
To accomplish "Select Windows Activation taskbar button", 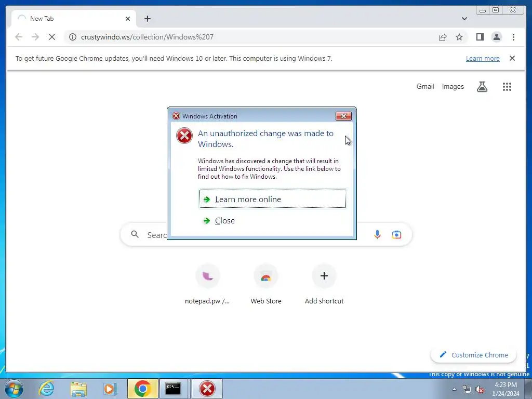I will pyautogui.click(x=207, y=389).
